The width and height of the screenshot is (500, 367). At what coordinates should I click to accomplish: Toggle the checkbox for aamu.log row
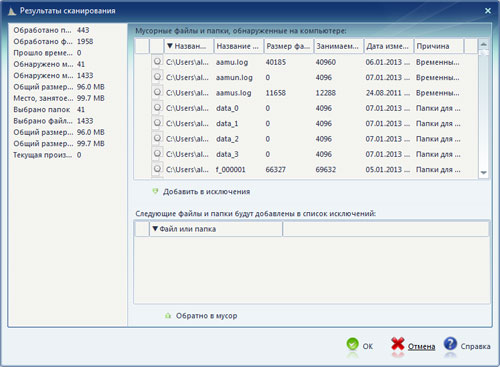coord(157,61)
